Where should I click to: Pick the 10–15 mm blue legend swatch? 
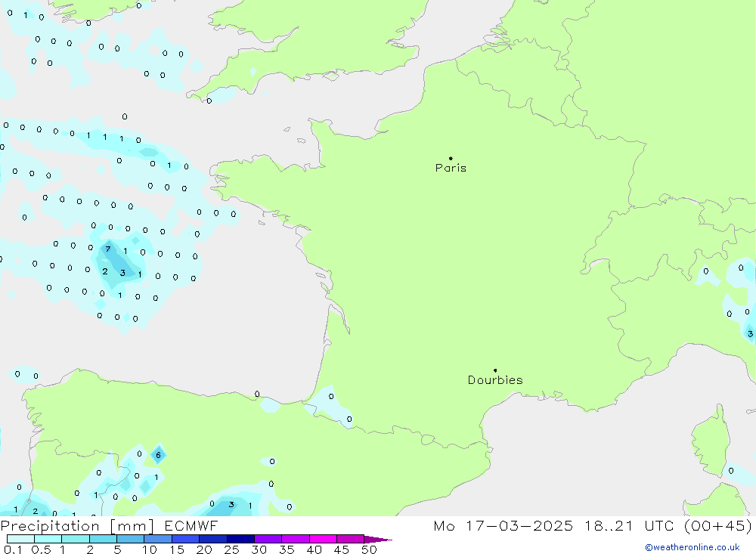click(158, 539)
